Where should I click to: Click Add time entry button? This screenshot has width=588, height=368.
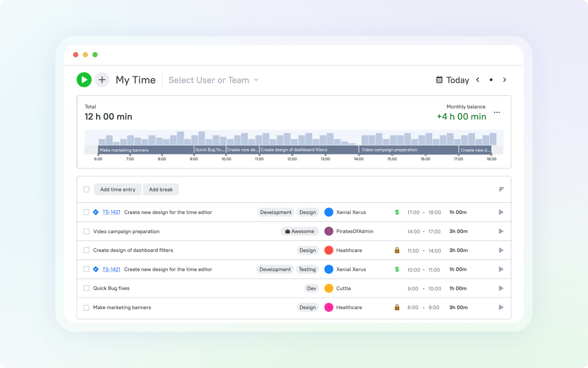118,190
